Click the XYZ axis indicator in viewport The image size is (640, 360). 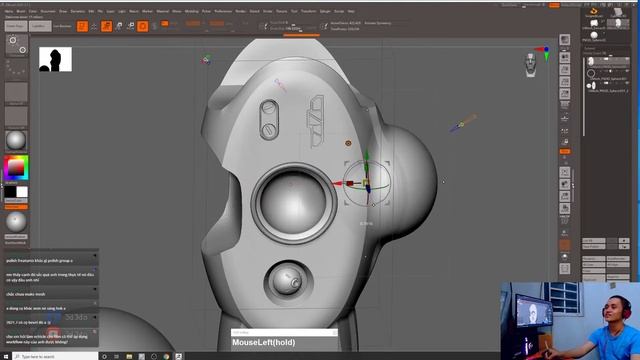[x=543, y=53]
